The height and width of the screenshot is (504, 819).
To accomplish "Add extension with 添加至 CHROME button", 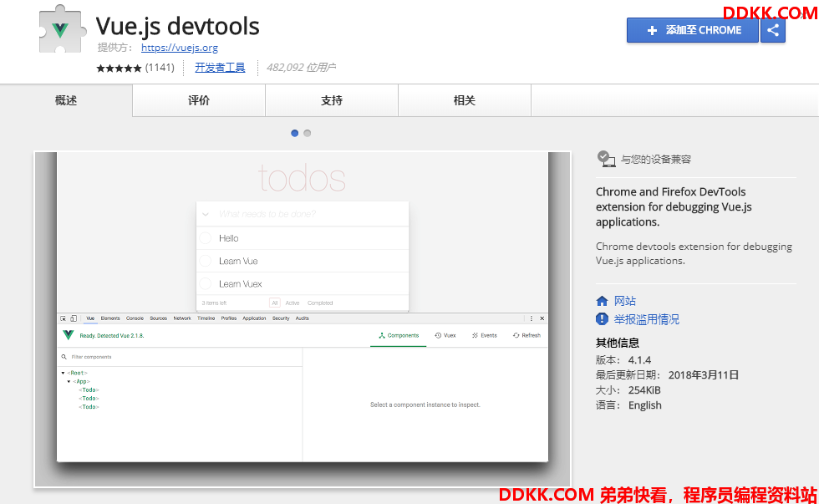I will (693, 30).
